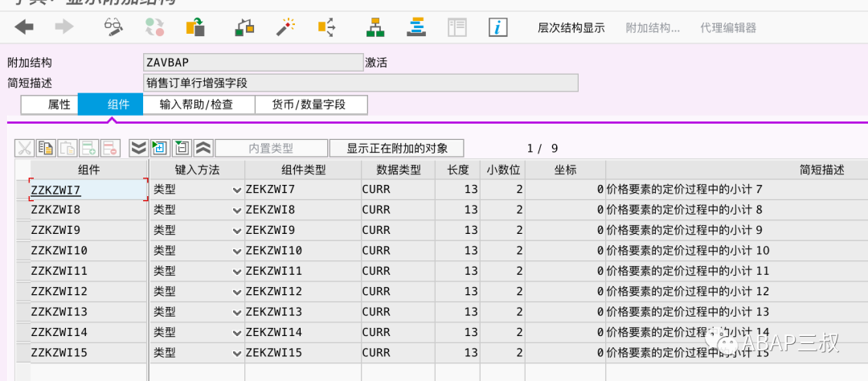Click the Delete Row icon
Image resolution: width=868 pixels, height=381 pixels.
(111, 148)
